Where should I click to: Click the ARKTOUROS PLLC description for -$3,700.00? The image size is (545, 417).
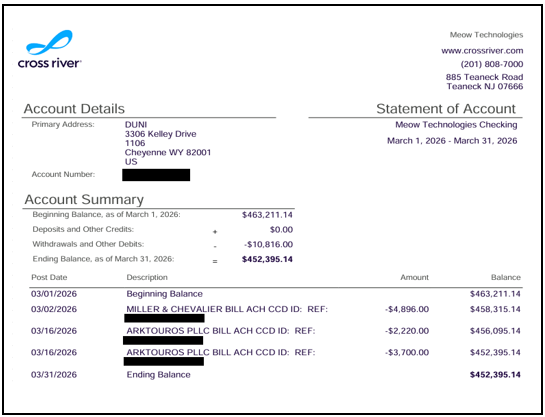tap(221, 352)
